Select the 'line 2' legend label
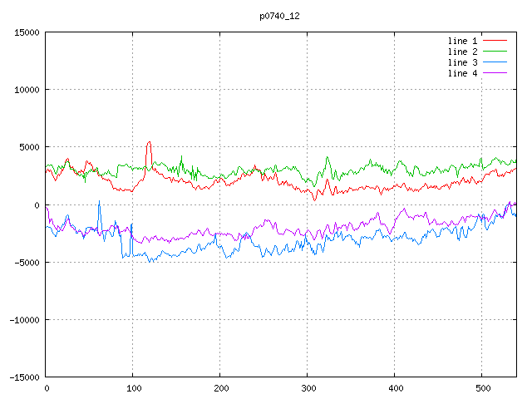 click(x=463, y=52)
